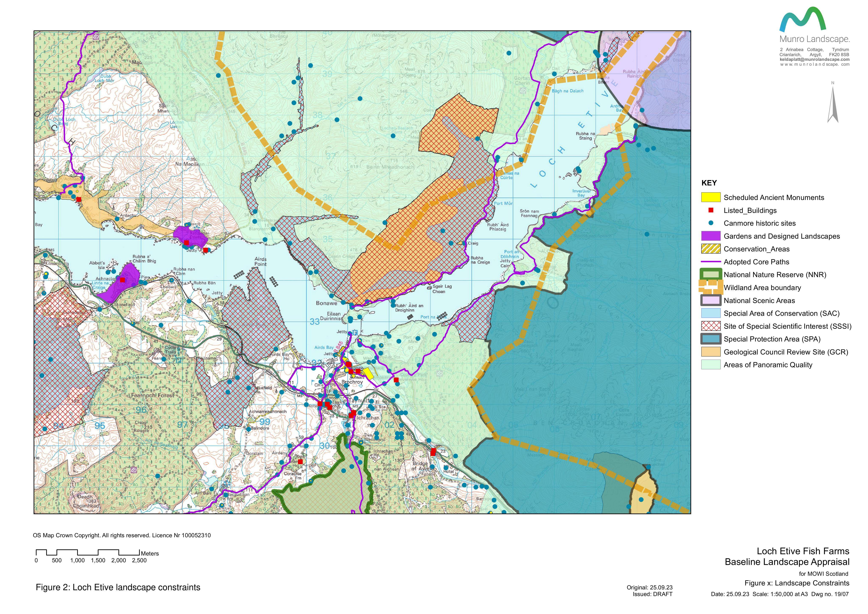Click the National Nature Reserve legend swatch

[x=711, y=274]
